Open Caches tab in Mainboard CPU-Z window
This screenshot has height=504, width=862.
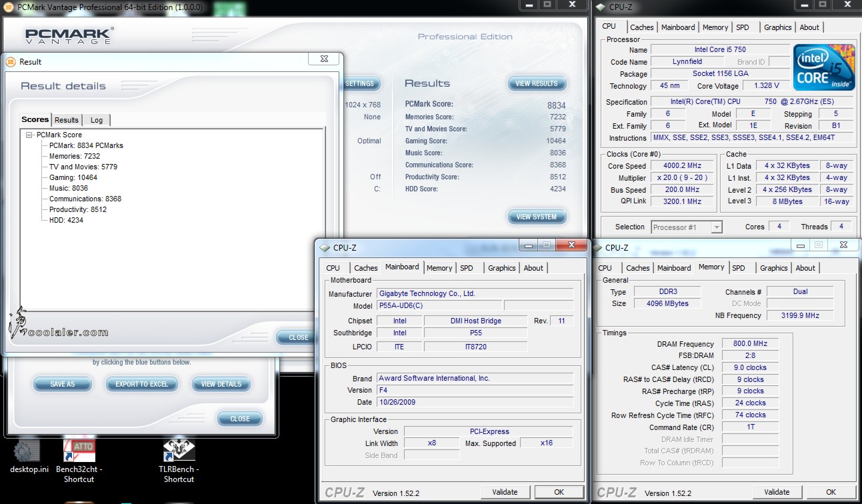point(365,268)
